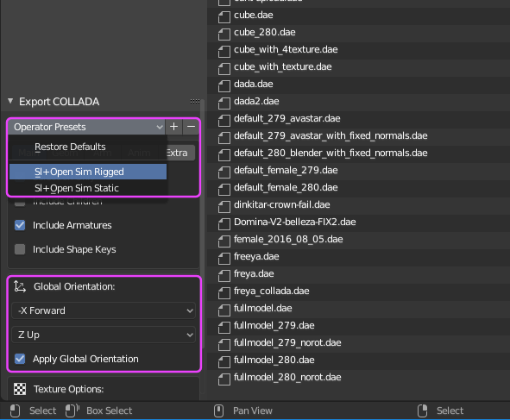Switch to the Extra tab
Screen dimensions: 510x420
click(x=180, y=153)
